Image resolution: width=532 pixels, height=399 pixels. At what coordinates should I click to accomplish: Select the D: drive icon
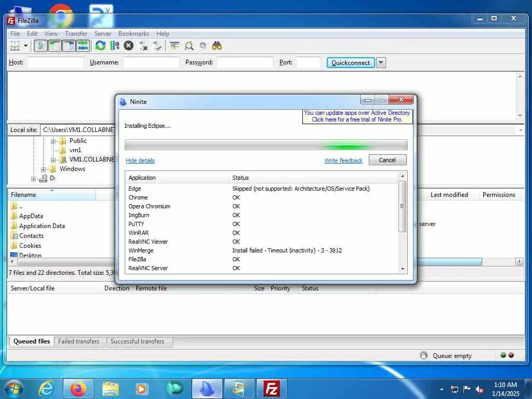tap(43, 178)
